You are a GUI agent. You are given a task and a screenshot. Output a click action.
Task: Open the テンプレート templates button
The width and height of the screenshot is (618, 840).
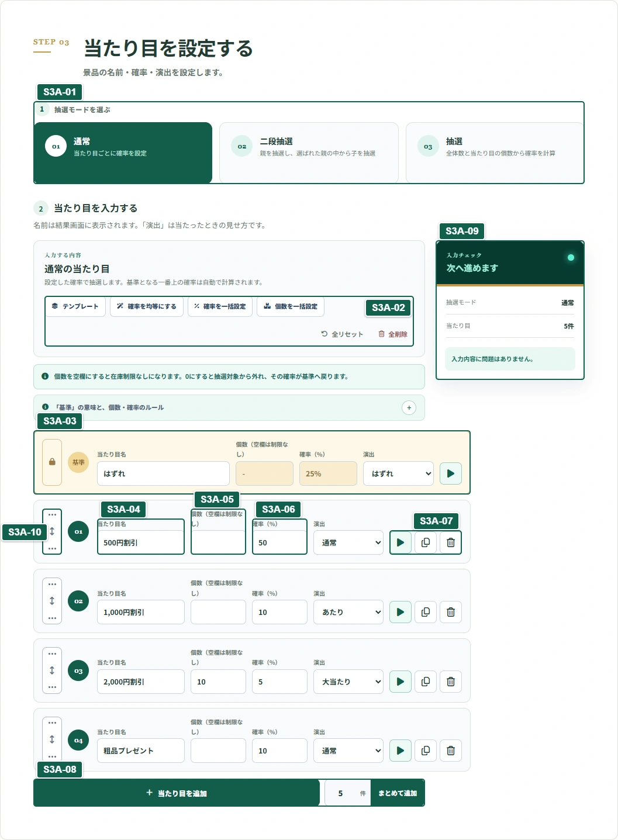(x=75, y=306)
